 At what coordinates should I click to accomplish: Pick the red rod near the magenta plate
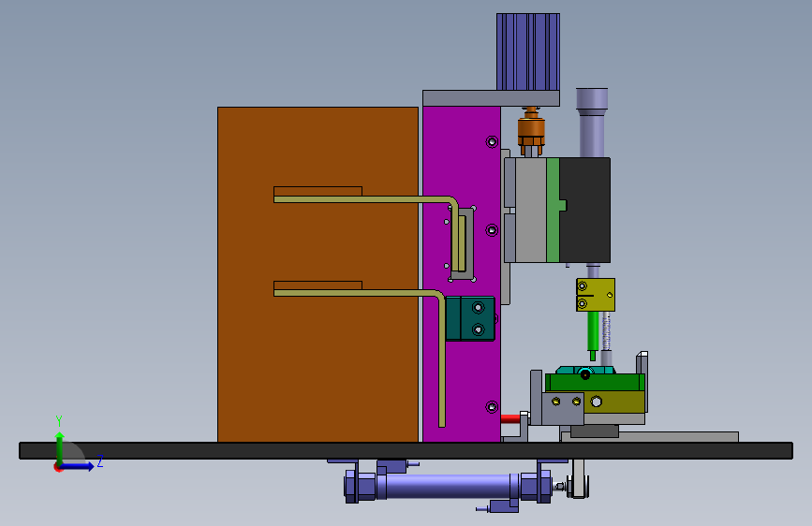point(510,418)
